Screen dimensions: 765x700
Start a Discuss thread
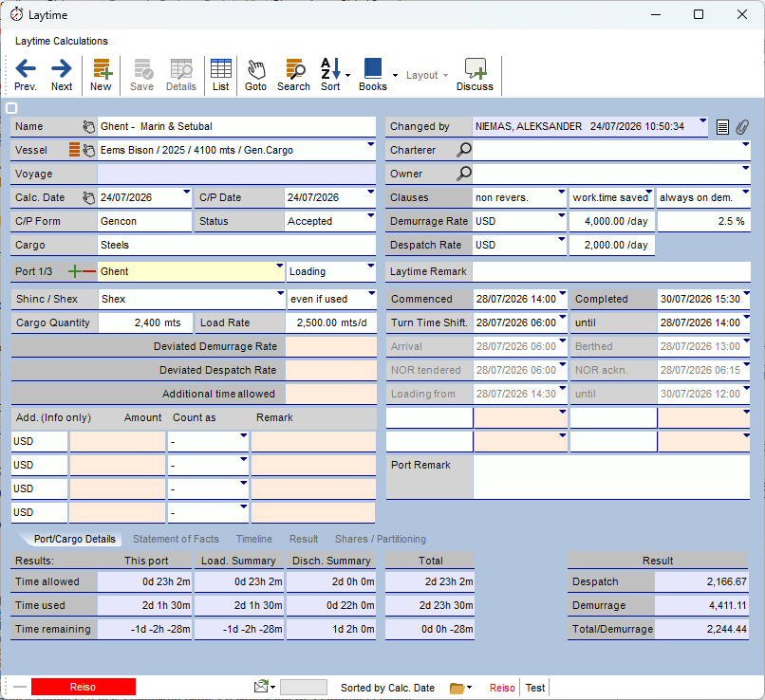(475, 75)
